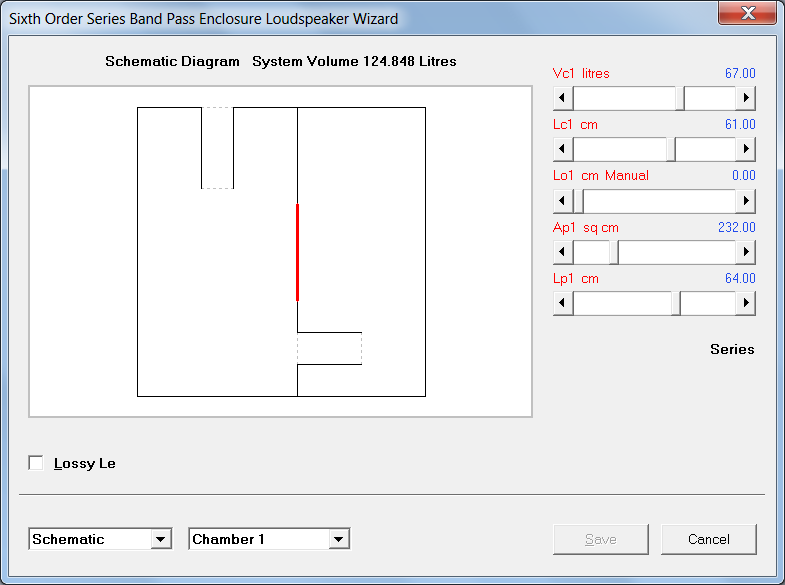Click the Lp1 cm slider thumb
Viewport: 785px width, 585px height.
(x=675, y=303)
